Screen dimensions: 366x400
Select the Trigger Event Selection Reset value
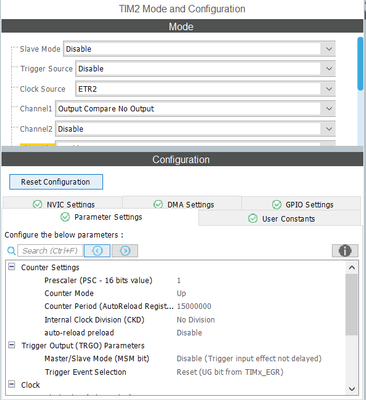pyautogui.click(x=230, y=372)
